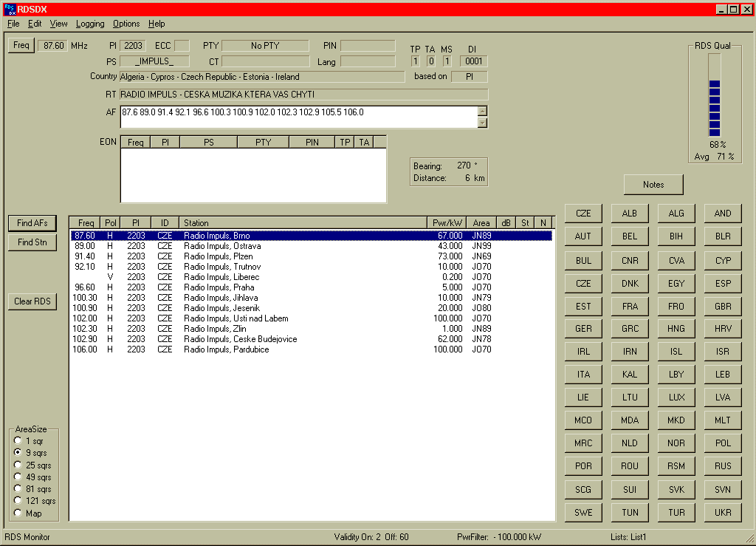Click the SWE country button
This screenshot has width=756, height=546.
(583, 513)
